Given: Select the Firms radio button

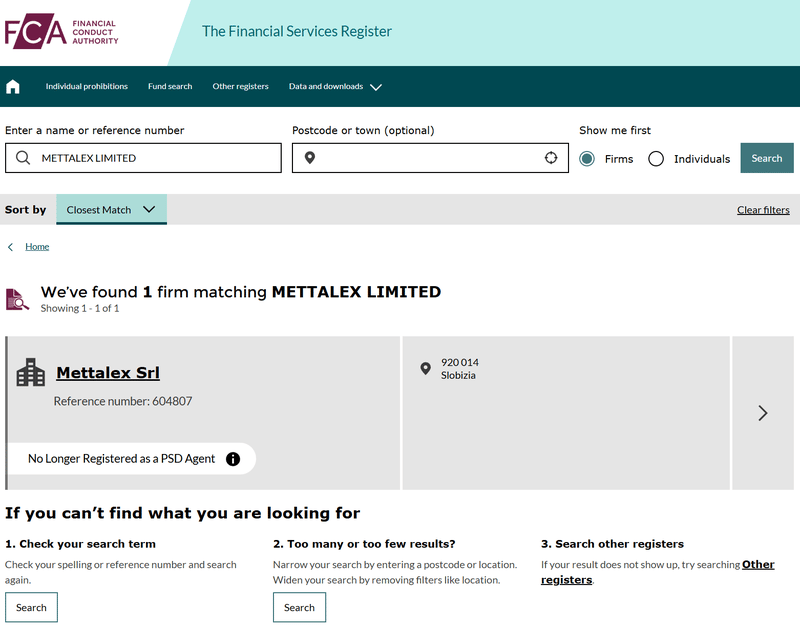Looking at the screenshot, I should pos(587,159).
